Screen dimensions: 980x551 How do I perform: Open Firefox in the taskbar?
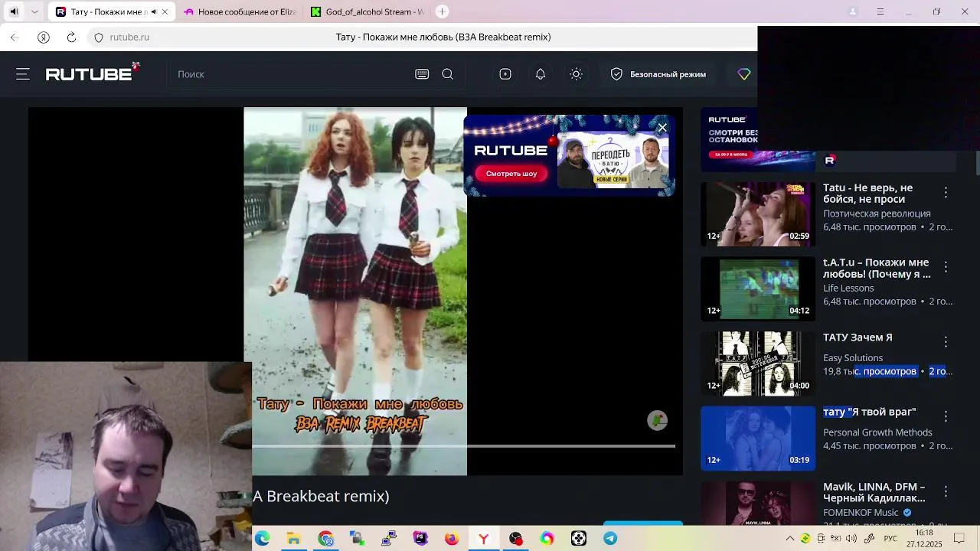coord(452,539)
